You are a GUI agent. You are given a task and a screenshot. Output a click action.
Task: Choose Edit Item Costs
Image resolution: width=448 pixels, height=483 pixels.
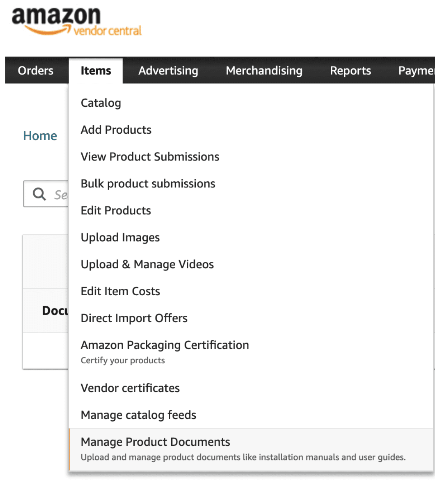coord(120,291)
